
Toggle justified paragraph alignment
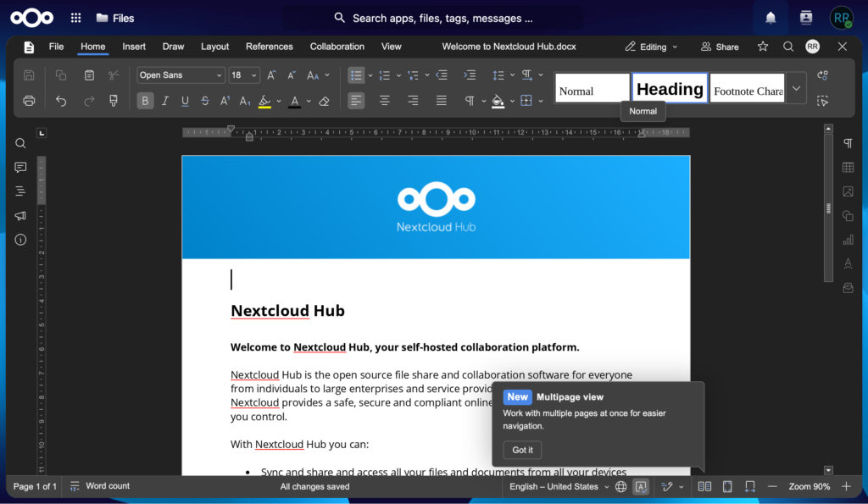pyautogui.click(x=441, y=101)
